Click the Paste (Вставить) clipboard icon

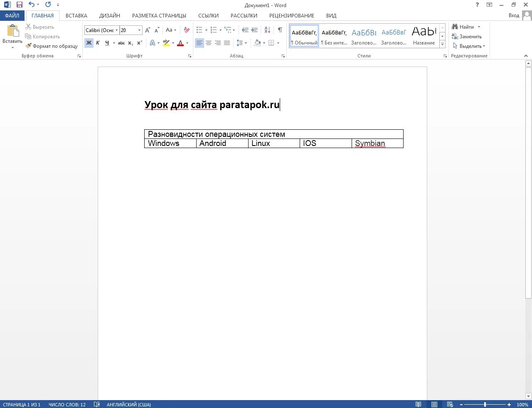click(x=12, y=31)
